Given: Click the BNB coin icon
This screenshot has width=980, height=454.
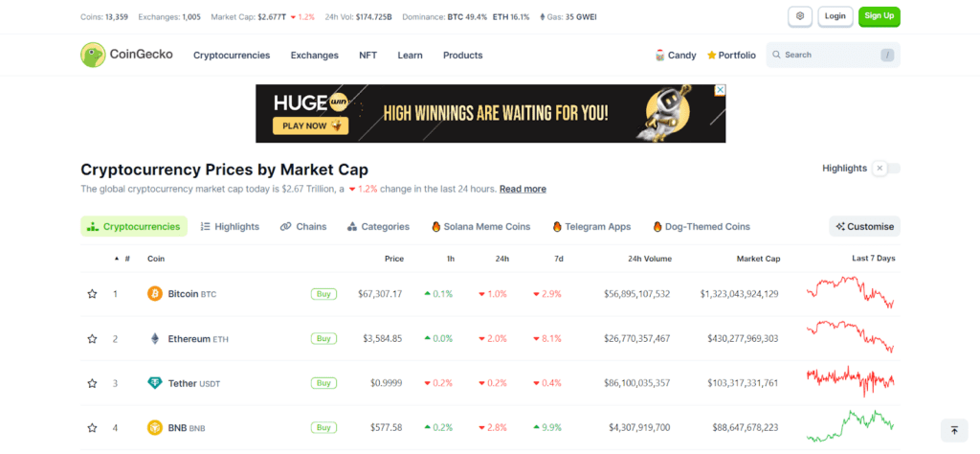Looking at the screenshot, I should [x=154, y=428].
